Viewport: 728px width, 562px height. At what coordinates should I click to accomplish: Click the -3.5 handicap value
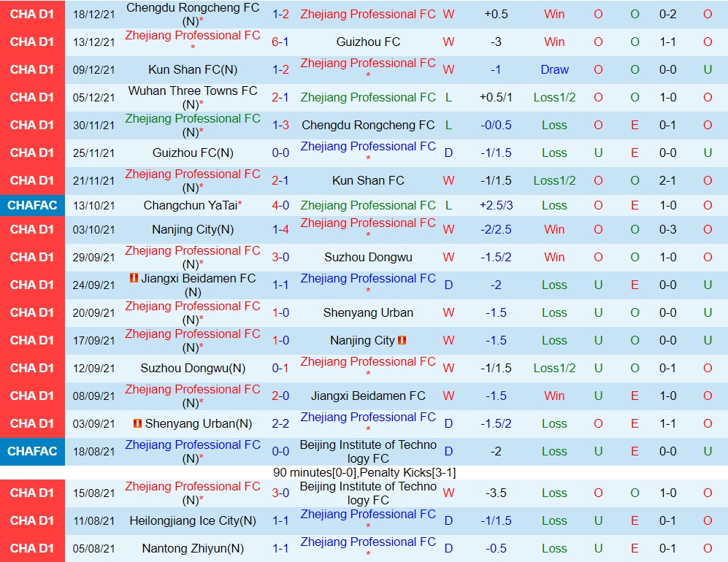(496, 493)
